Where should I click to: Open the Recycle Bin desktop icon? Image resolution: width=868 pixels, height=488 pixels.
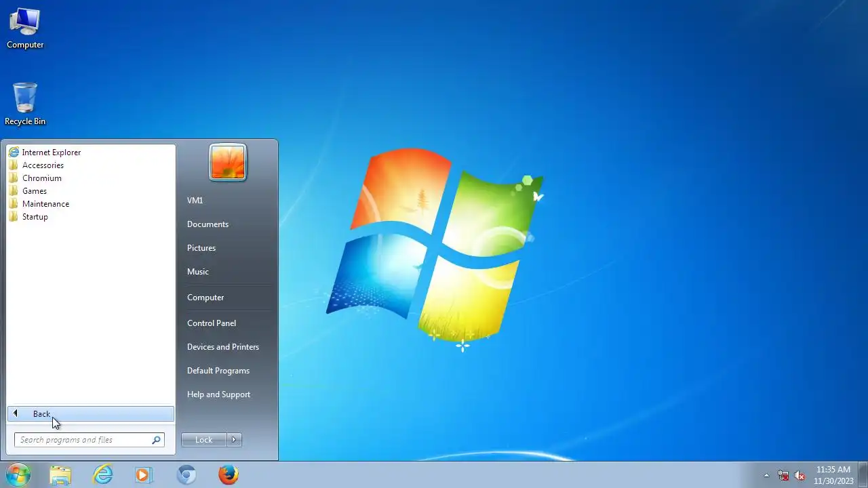[x=25, y=104]
